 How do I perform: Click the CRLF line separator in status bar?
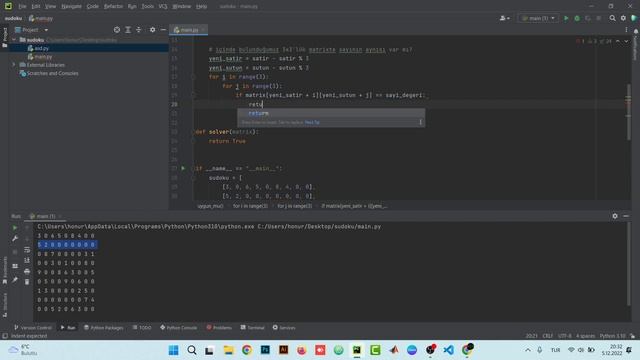point(547,336)
